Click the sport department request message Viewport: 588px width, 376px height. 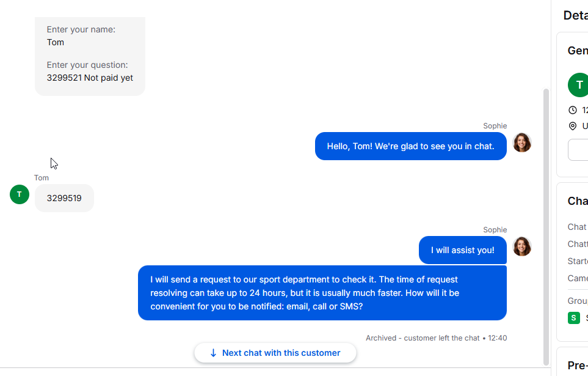(x=322, y=293)
